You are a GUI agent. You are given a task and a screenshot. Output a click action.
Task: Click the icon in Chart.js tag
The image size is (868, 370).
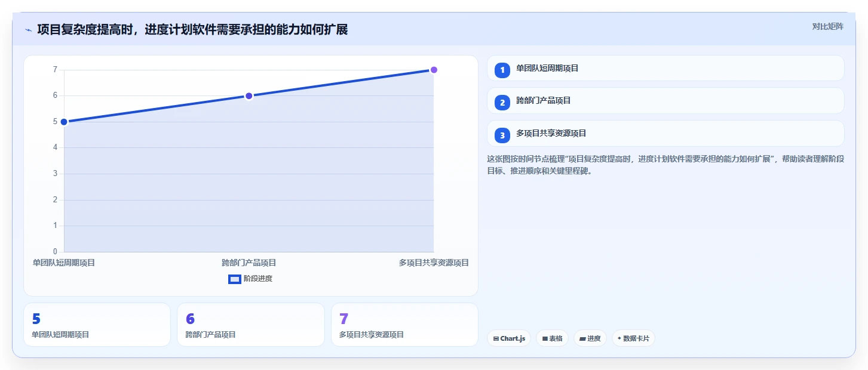pyautogui.click(x=496, y=339)
